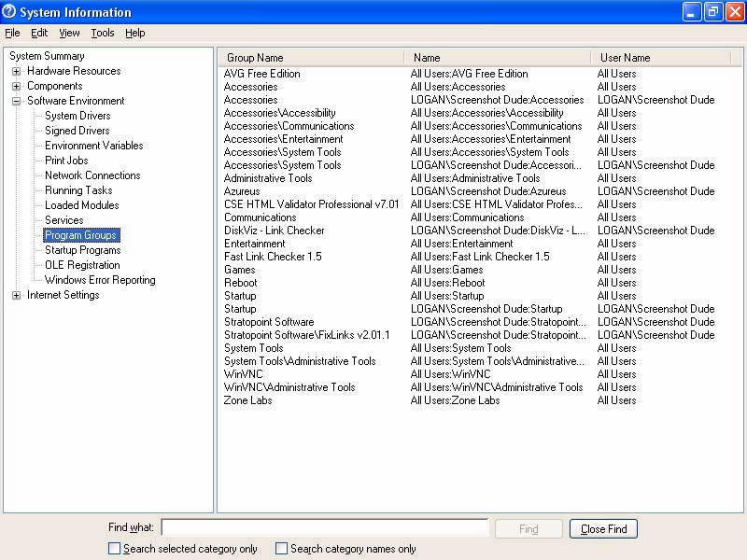The width and height of the screenshot is (747, 560).
Task: Select the Program Groups category
Action: tap(81, 235)
